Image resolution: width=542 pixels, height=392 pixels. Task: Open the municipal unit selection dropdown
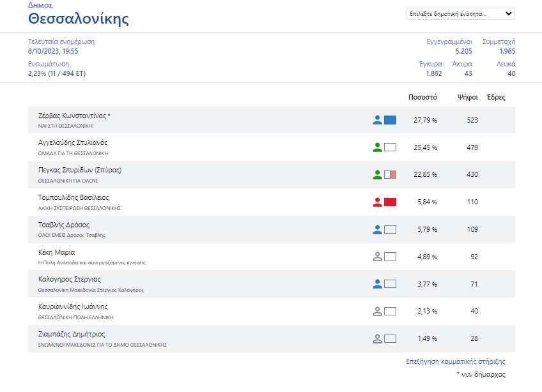click(460, 13)
